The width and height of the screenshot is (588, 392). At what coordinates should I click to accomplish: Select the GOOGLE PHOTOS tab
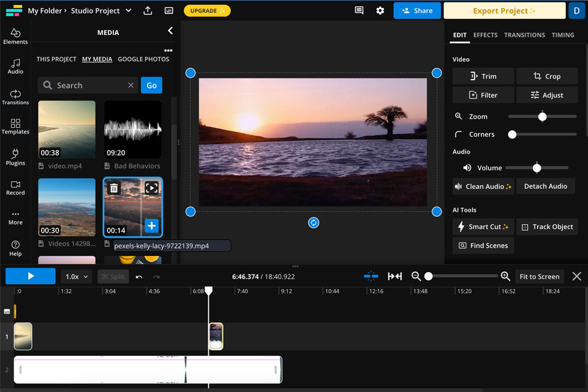143,59
